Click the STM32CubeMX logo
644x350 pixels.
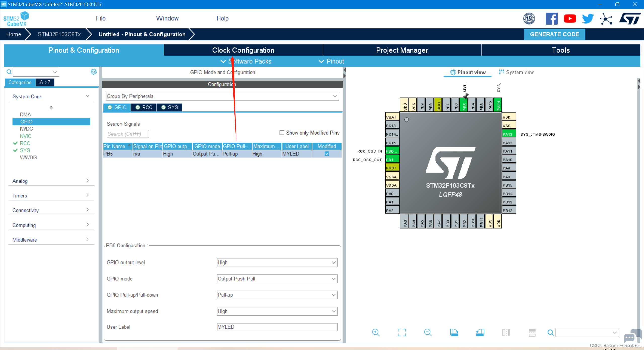click(16, 19)
